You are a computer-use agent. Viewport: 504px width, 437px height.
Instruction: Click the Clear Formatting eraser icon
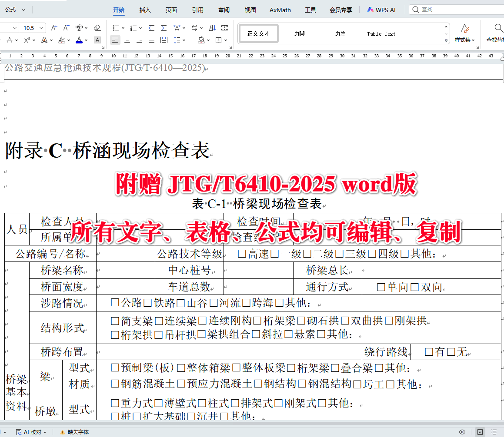tap(97, 27)
